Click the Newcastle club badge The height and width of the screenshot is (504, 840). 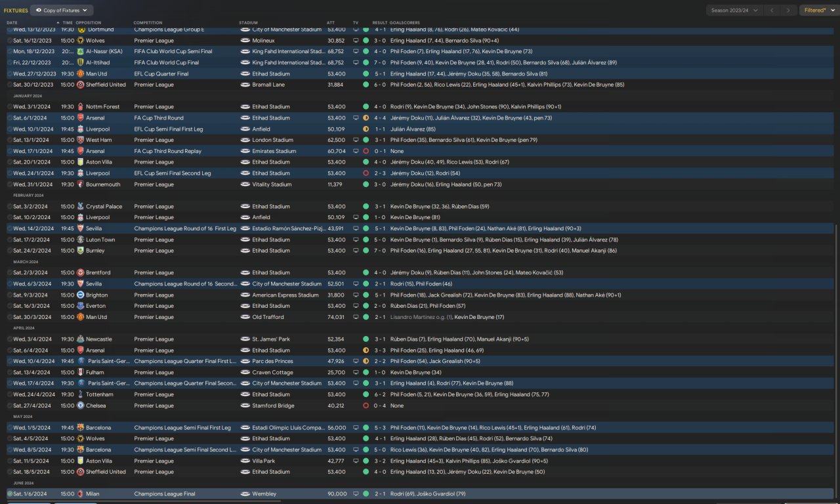click(80, 339)
